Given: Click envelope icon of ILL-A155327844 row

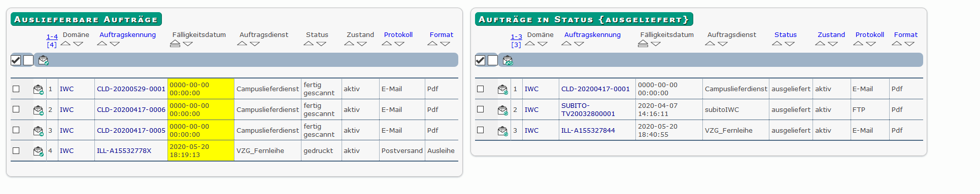Looking at the screenshot, I should tap(502, 131).
